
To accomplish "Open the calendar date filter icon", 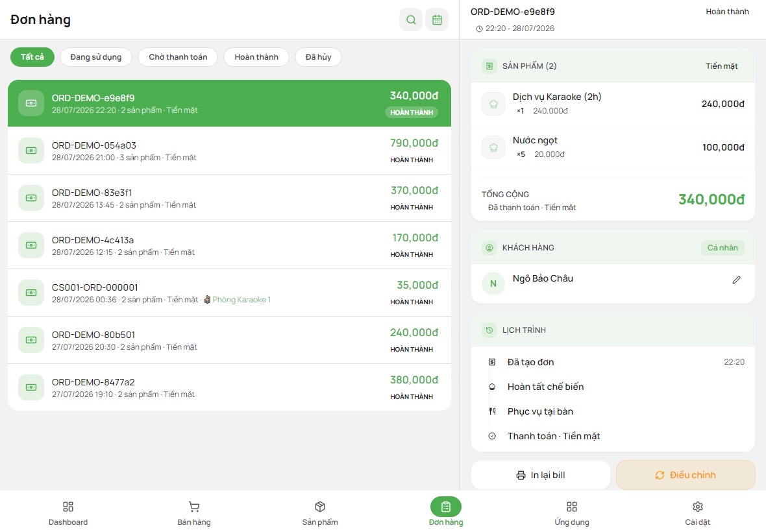I will [437, 20].
